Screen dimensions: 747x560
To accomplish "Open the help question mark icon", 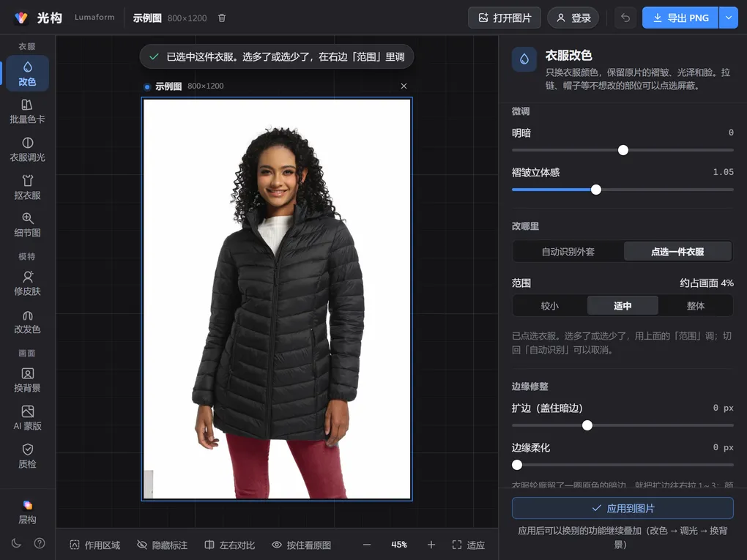I will [40, 543].
